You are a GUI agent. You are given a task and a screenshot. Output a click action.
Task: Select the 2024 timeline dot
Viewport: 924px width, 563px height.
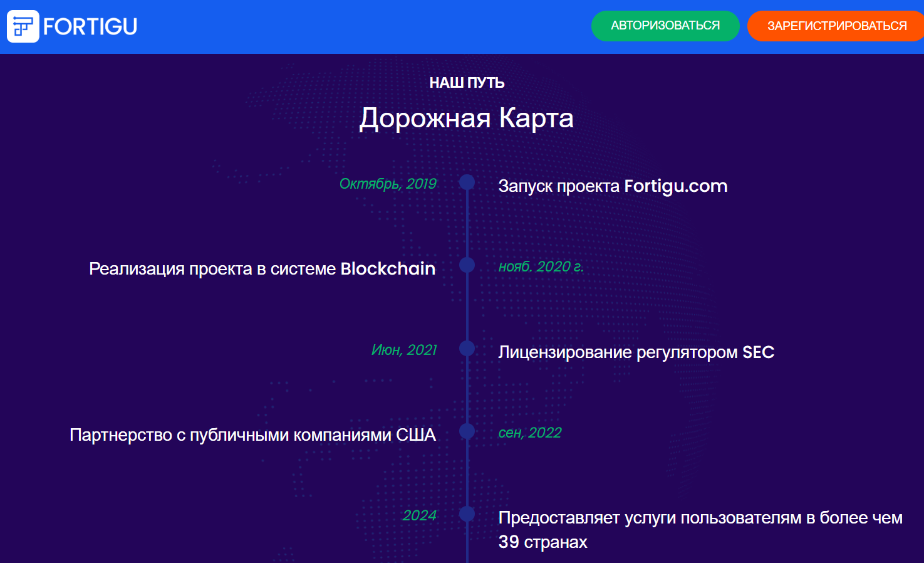(x=467, y=514)
